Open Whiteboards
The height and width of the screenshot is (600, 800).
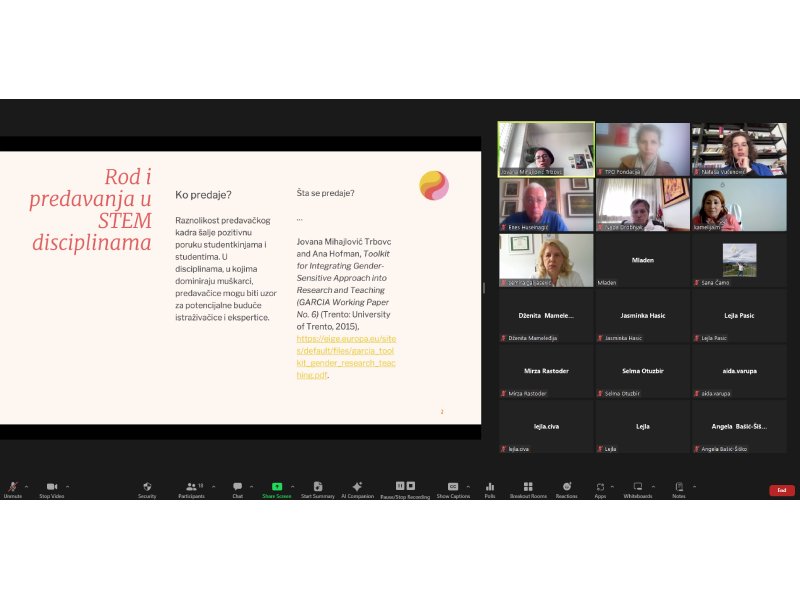tap(637, 487)
